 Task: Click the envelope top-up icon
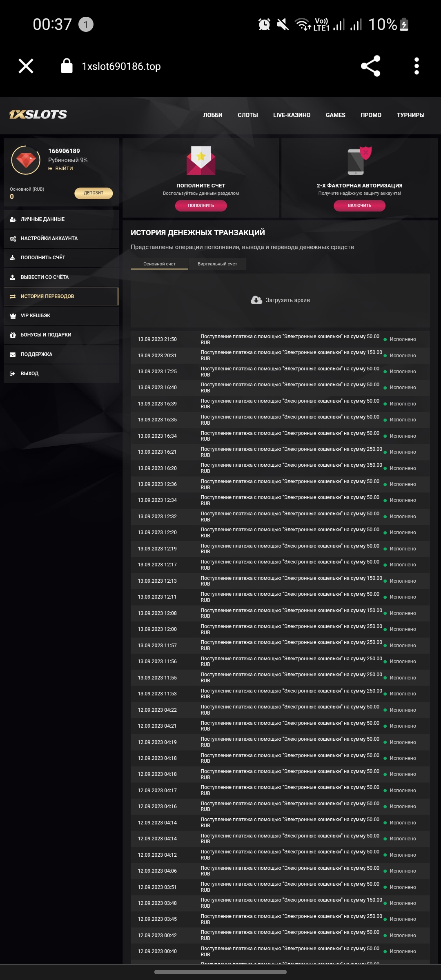point(201,160)
